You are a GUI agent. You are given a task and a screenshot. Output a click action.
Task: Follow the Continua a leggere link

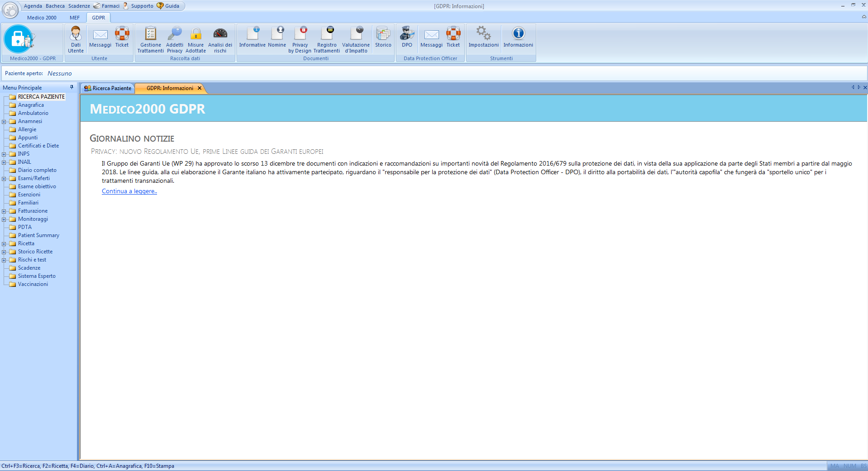coord(129,191)
